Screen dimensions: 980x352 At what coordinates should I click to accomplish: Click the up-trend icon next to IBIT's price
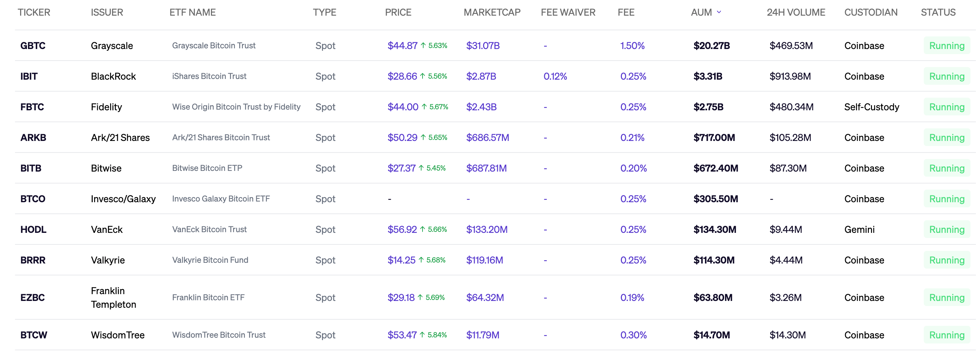pyautogui.click(x=422, y=76)
